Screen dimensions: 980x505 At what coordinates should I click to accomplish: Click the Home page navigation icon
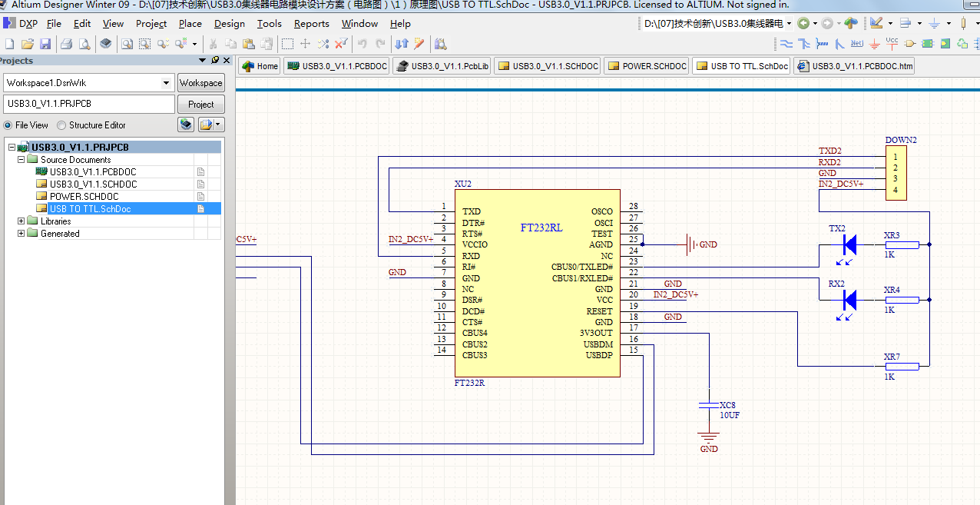(851, 23)
